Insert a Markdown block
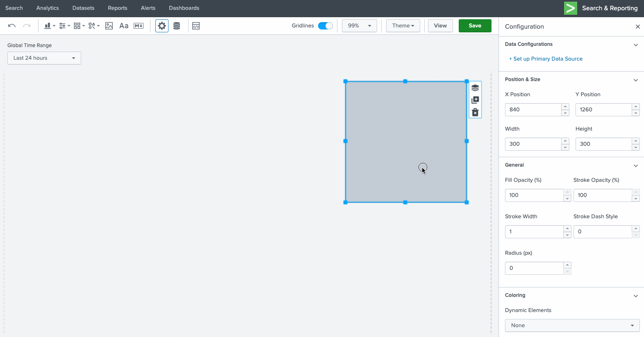The height and width of the screenshot is (337, 644). coord(139,26)
